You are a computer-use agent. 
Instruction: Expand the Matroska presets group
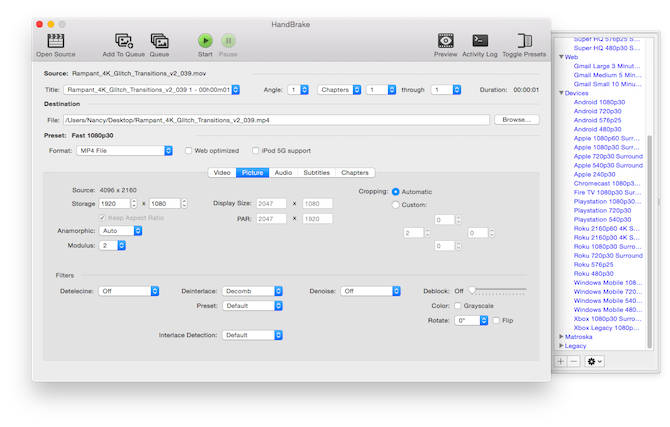(x=561, y=337)
